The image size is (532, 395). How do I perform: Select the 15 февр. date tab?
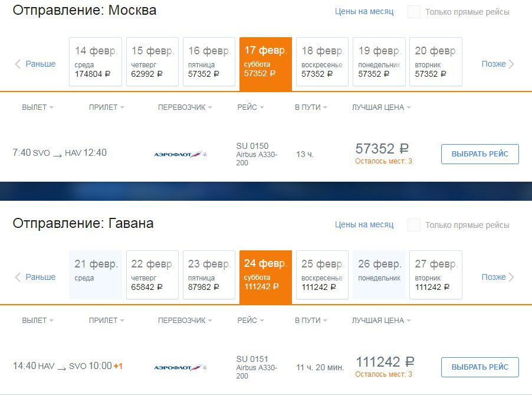(152, 61)
